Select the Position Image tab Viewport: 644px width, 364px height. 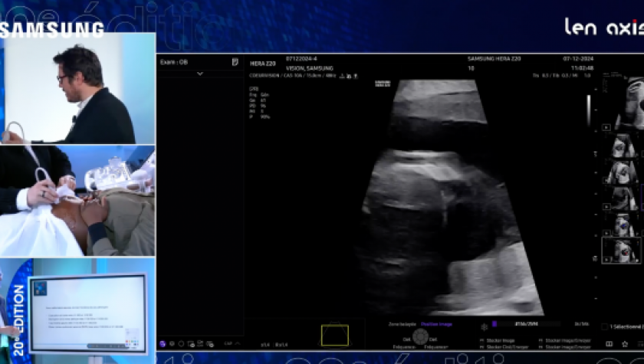click(436, 324)
